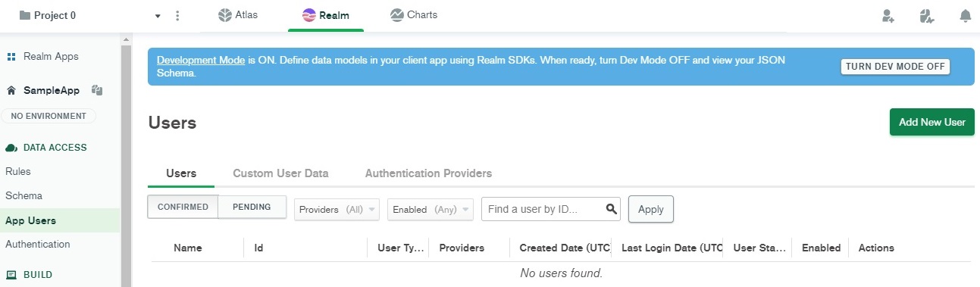Open SampleApp home in the sidebar
The width and height of the screenshot is (980, 287).
[x=52, y=90]
